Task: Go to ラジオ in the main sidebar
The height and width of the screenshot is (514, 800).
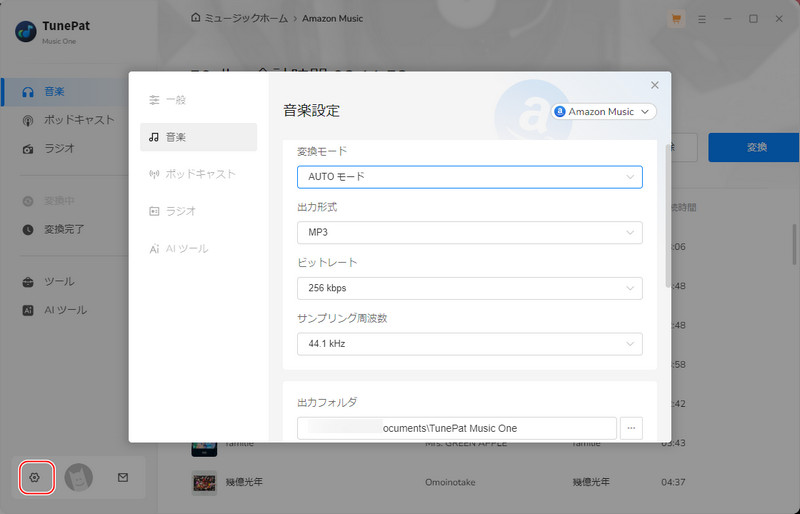Action: click(x=65, y=149)
